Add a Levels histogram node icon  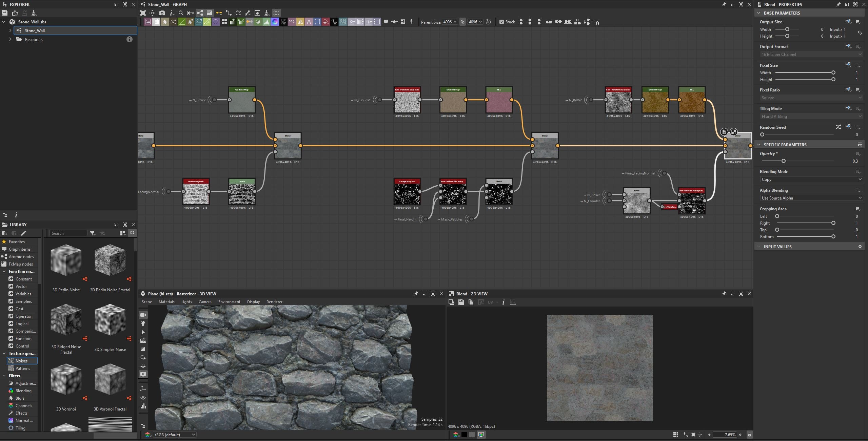tap(267, 22)
